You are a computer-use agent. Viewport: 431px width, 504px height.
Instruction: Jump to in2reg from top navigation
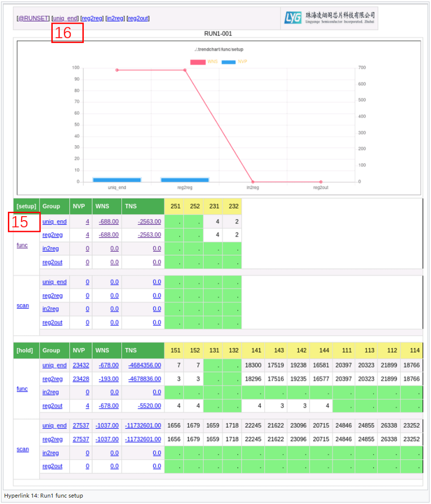pos(115,18)
